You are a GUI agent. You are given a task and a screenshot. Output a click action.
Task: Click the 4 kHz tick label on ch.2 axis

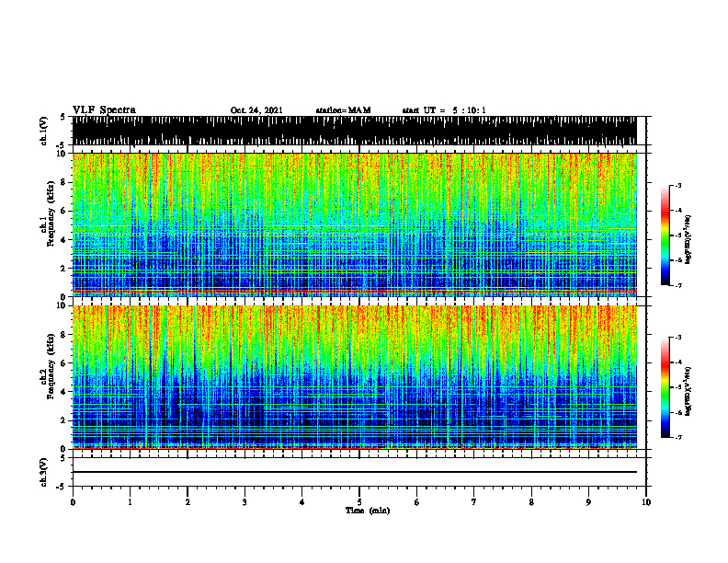64,392
